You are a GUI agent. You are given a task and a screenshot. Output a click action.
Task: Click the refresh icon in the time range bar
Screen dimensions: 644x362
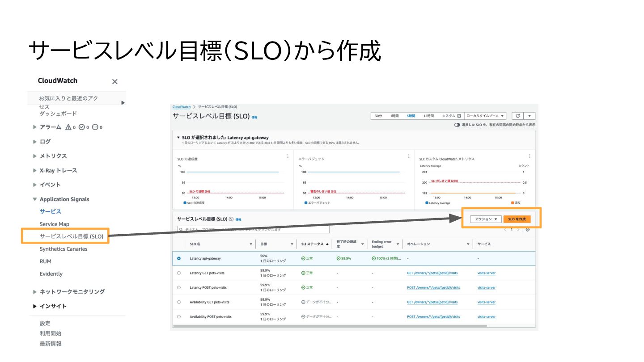517,116
